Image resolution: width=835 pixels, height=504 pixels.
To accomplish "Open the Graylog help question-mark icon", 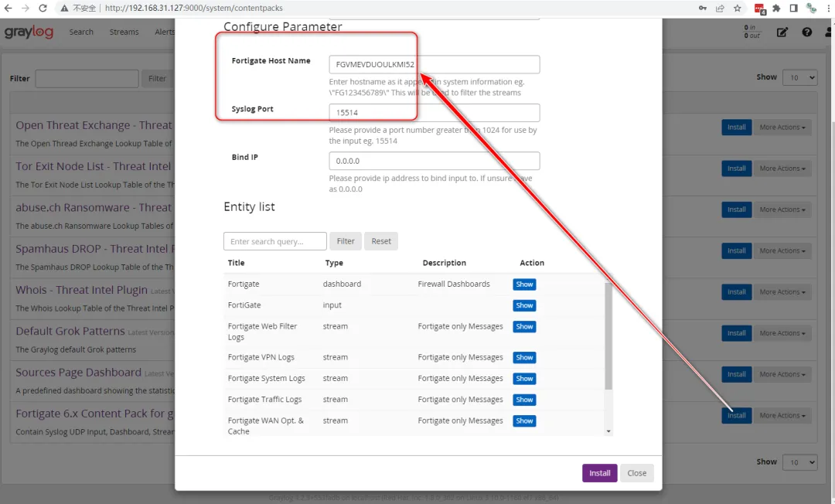I will point(806,32).
